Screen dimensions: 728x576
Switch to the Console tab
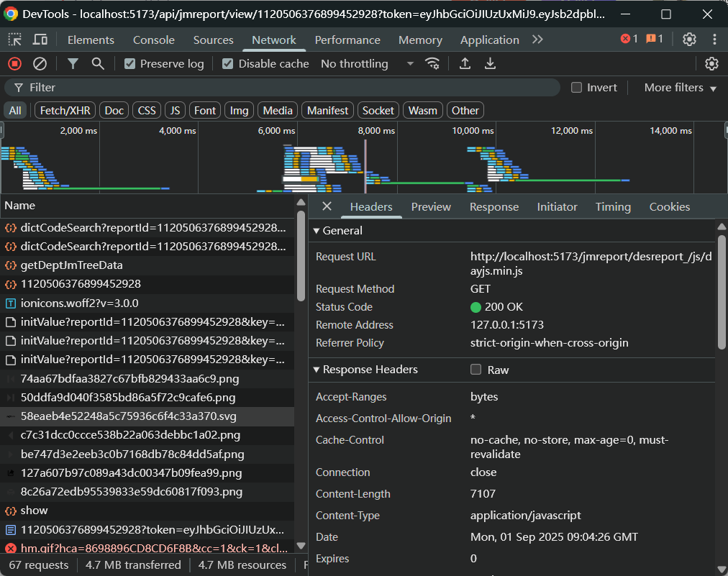point(154,40)
